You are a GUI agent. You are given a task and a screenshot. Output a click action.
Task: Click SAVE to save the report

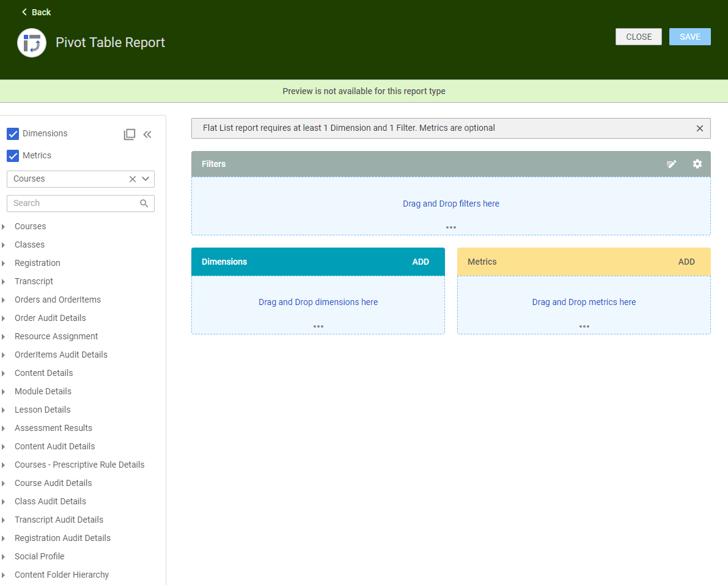pos(689,36)
